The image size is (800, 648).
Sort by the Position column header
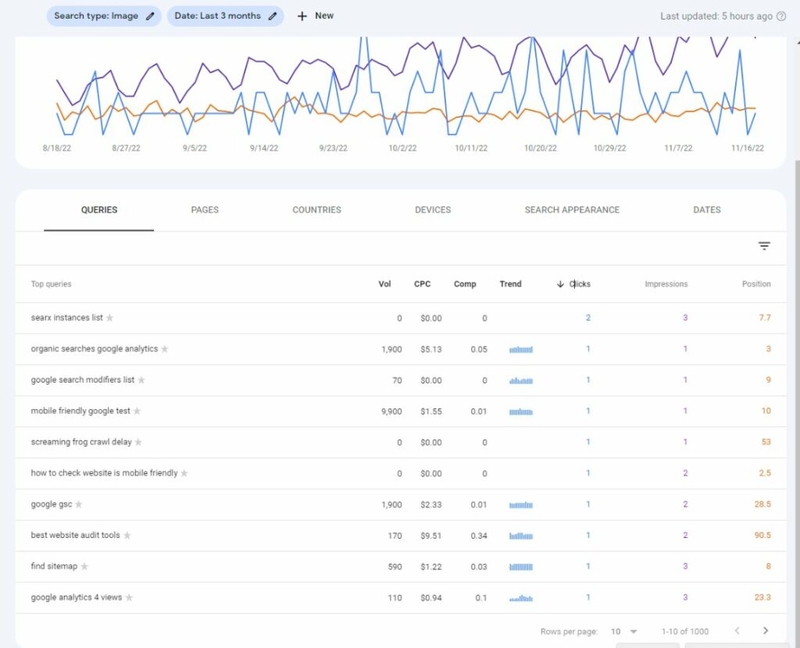click(756, 284)
